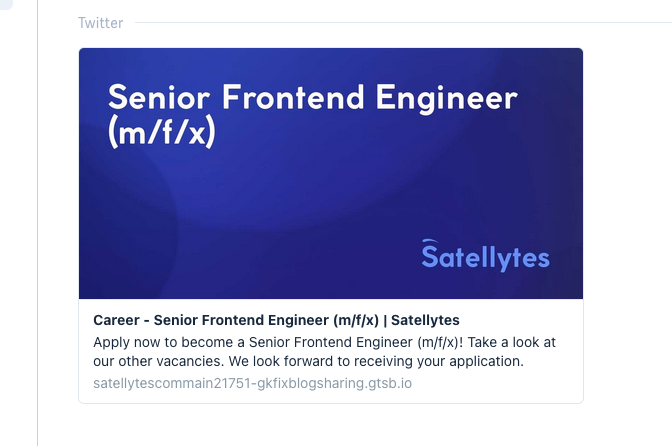672x446 pixels.
Task: Click the 'Apply now to become' description line
Action: click(x=324, y=342)
